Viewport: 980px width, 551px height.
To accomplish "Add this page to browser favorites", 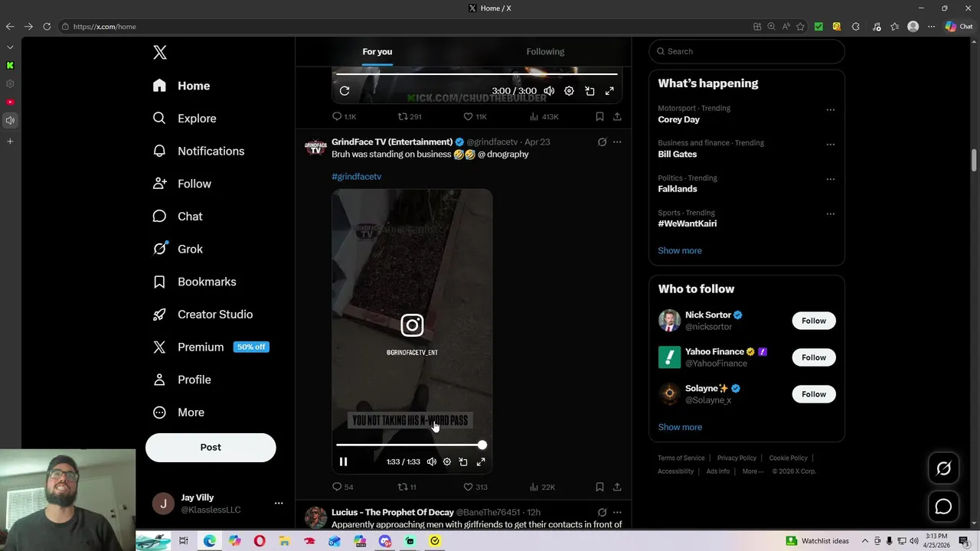I will tap(800, 26).
